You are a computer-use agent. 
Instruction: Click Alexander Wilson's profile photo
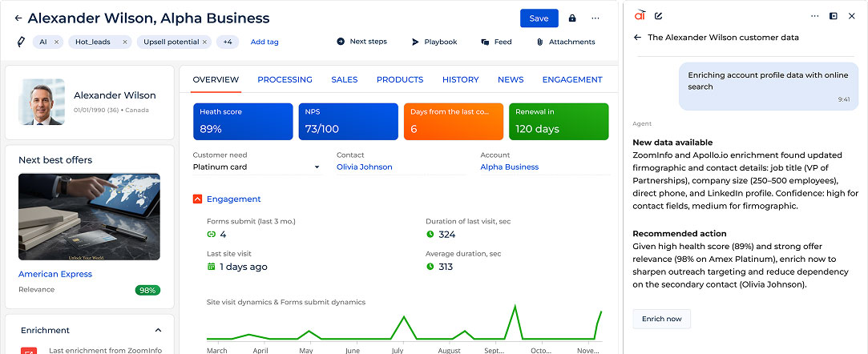pos(42,102)
